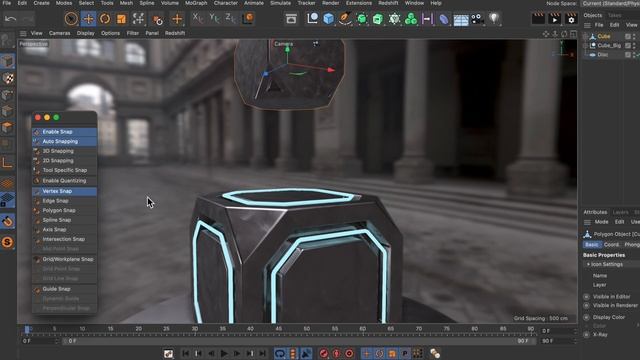Open the Render menu
Screen dimensions: 640x360
(x=330, y=3)
